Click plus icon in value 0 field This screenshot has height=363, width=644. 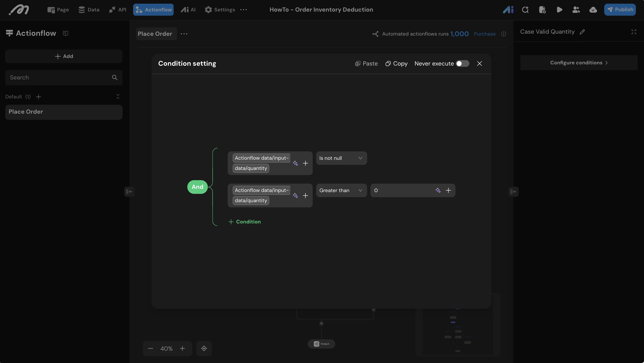[x=448, y=190]
